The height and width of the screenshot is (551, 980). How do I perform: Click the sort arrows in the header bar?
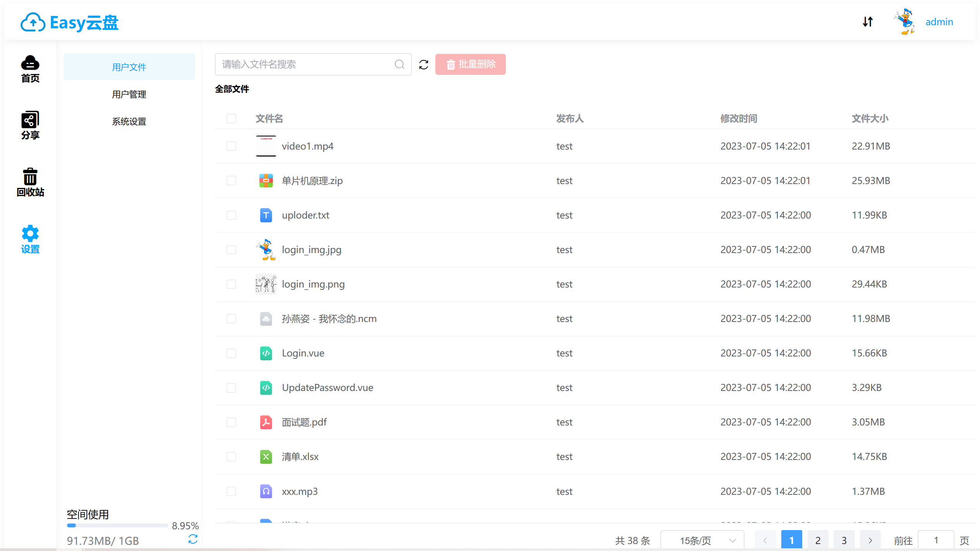(x=868, y=22)
